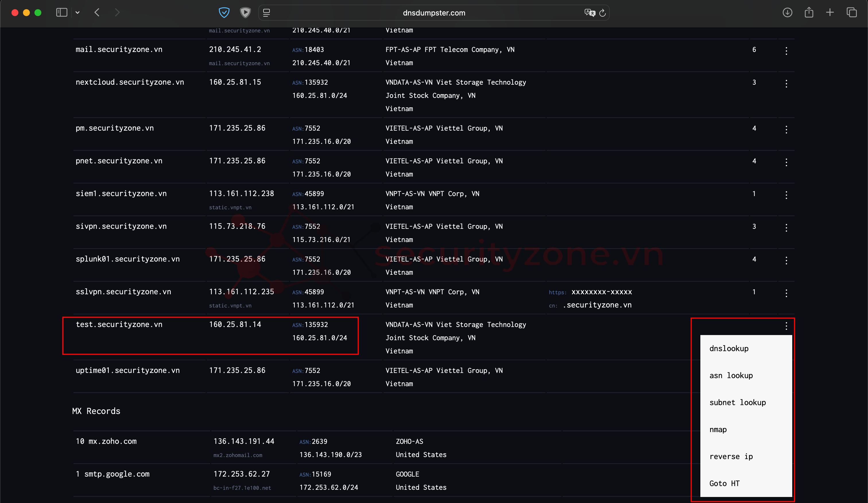Show the downloads list
This screenshot has width=868, height=503.
[x=787, y=13]
